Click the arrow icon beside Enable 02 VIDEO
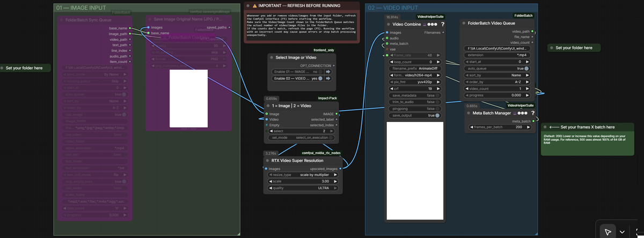This screenshot has height=238, width=644. point(328,78)
